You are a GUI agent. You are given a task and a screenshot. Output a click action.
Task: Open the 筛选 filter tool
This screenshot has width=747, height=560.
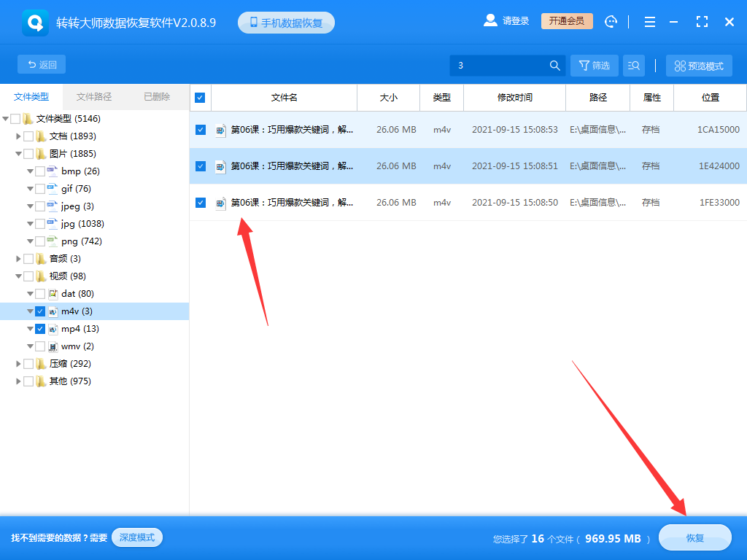(x=594, y=65)
